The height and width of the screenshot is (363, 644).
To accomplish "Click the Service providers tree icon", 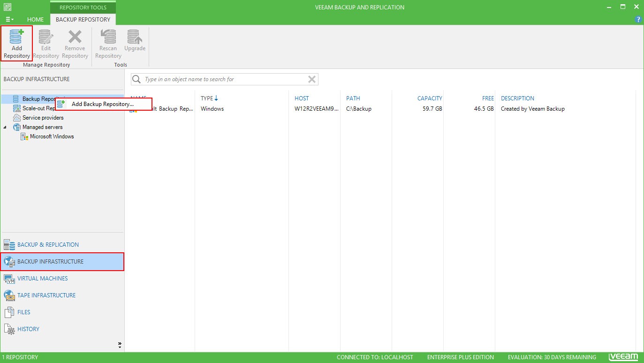I will pyautogui.click(x=16, y=118).
